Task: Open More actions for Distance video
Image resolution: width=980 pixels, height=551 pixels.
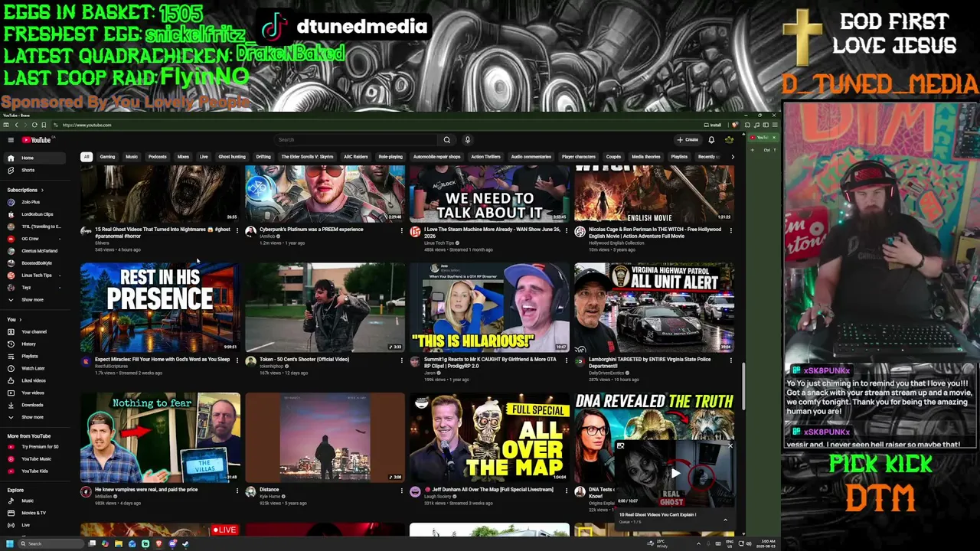Action: 401,491
